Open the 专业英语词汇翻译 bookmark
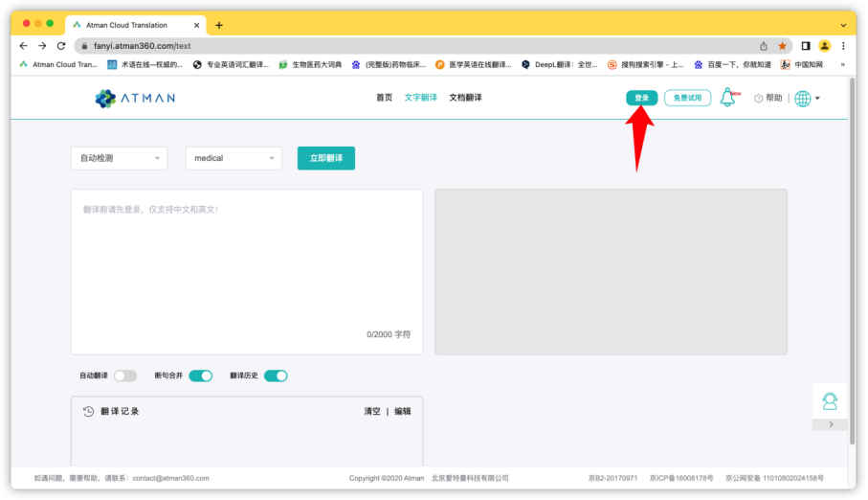 pos(231,65)
